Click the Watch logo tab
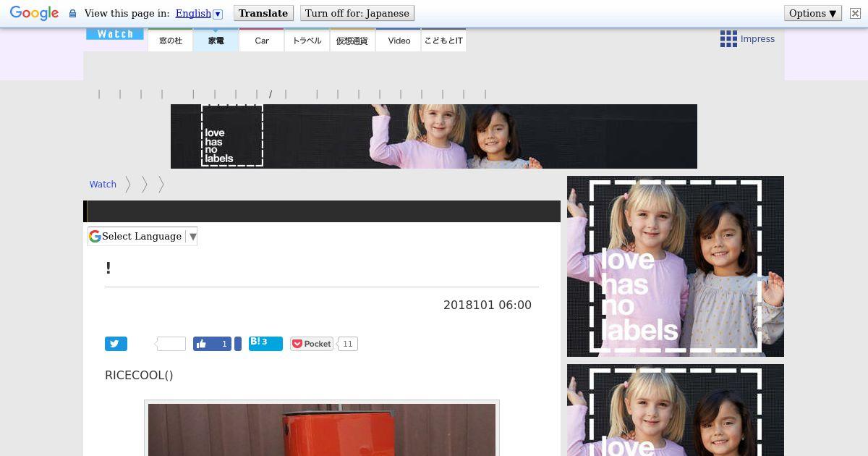Image resolution: width=868 pixels, height=456 pixels. click(x=115, y=34)
